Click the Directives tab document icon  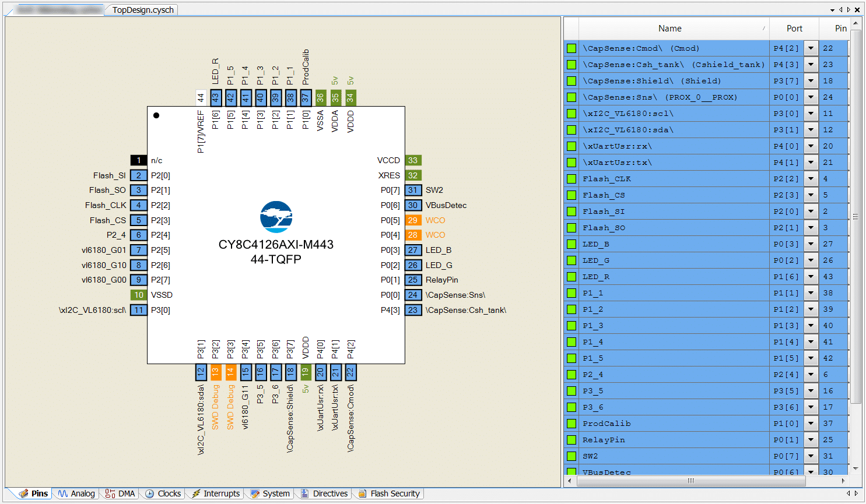304,494
